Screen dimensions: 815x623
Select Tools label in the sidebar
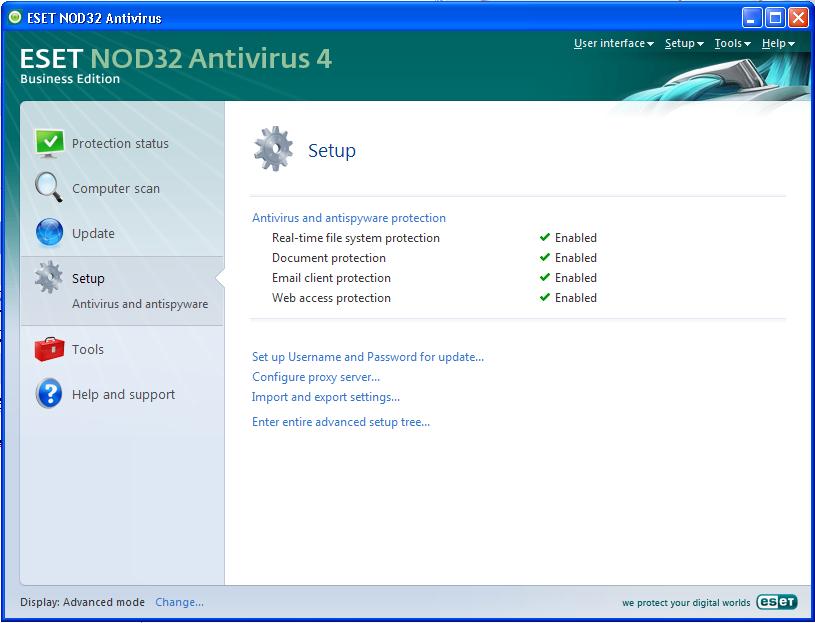click(x=88, y=349)
